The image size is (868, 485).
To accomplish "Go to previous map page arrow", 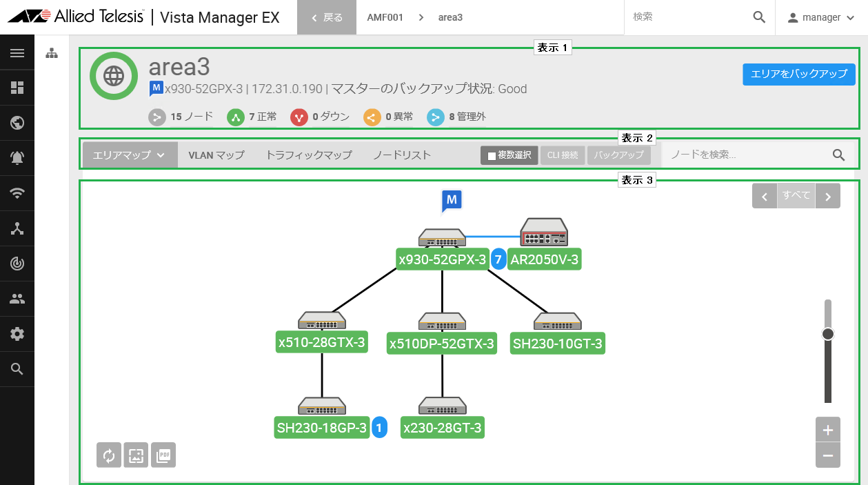I will coord(765,196).
